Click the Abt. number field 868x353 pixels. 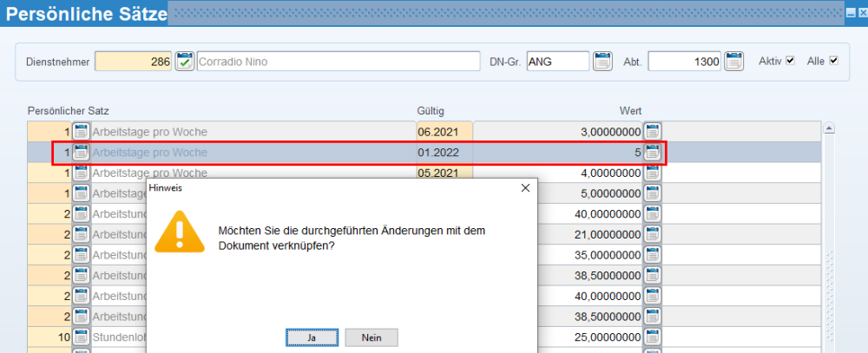point(684,62)
